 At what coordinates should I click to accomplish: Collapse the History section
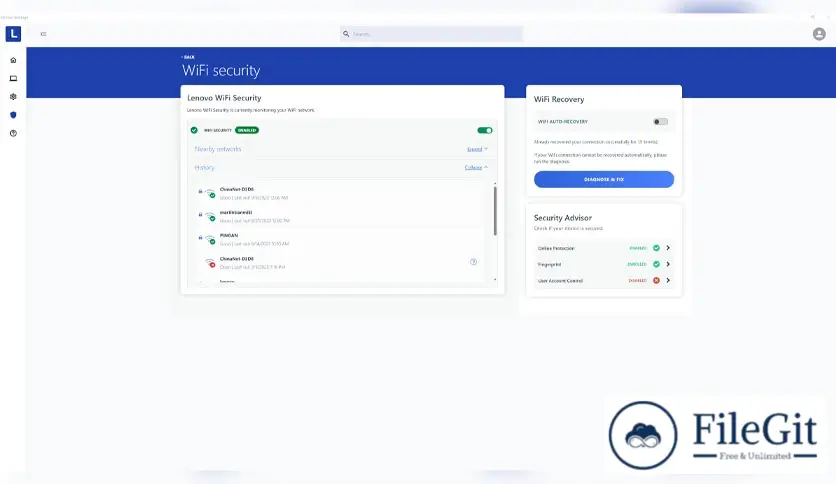tap(476, 167)
